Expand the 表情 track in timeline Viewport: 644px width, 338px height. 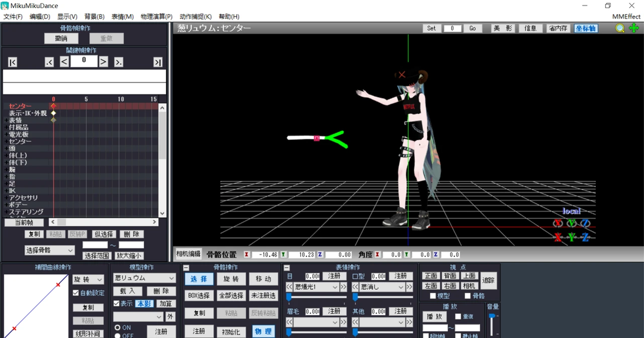click(x=6, y=120)
